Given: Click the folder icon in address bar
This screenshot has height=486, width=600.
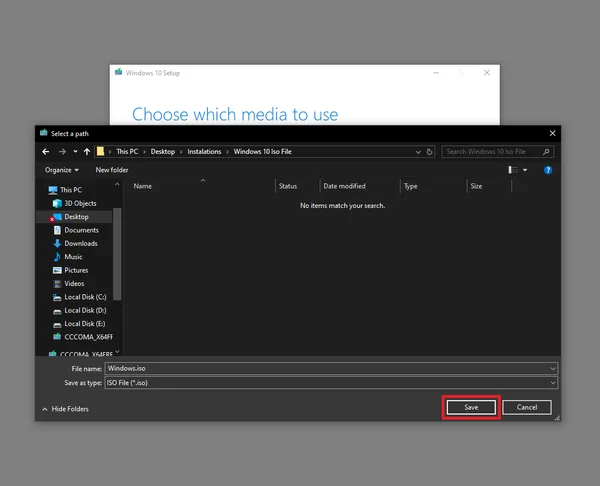Looking at the screenshot, I should point(100,152).
